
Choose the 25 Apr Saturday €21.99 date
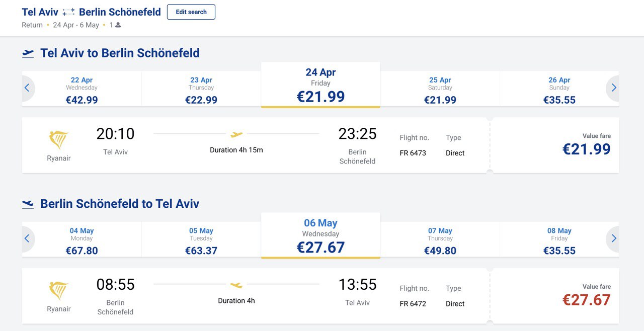(440, 89)
